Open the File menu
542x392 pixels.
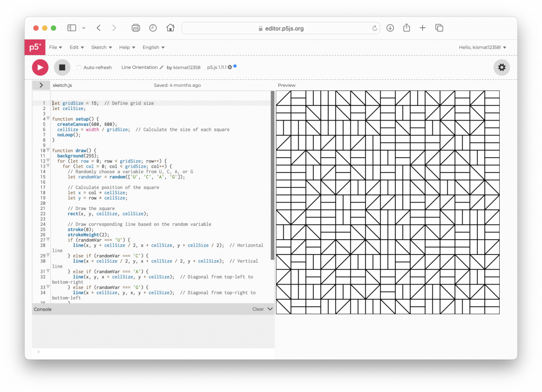point(55,47)
